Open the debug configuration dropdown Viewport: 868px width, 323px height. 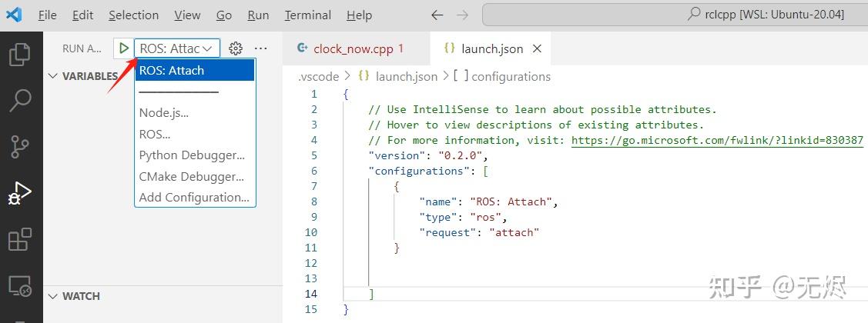click(x=177, y=48)
